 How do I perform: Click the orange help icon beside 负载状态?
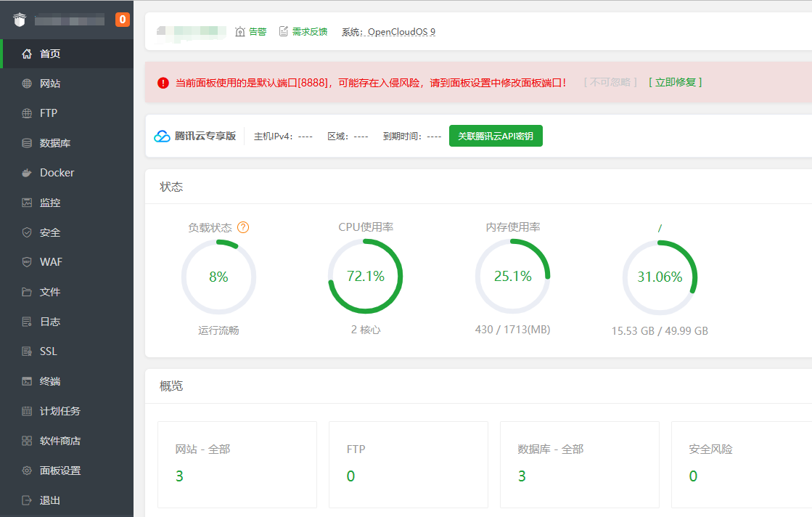243,227
